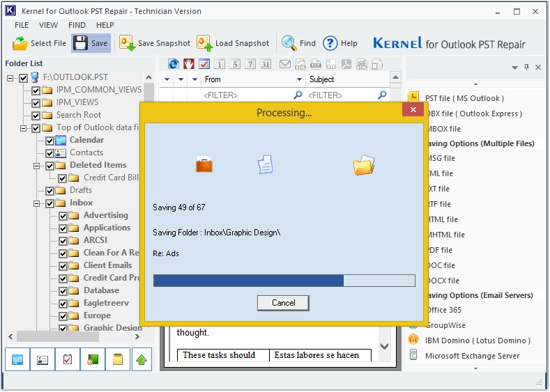
Task: Choose MHTML file saving option
Action: tap(446, 235)
